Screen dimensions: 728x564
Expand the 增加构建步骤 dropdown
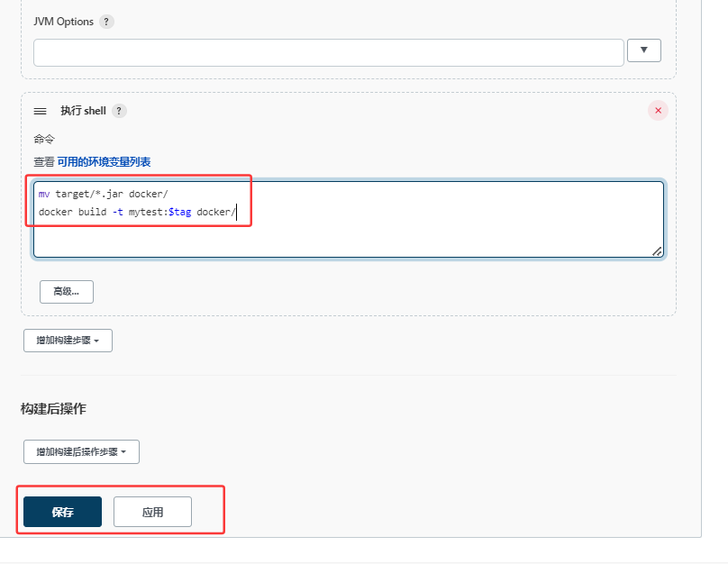point(68,341)
